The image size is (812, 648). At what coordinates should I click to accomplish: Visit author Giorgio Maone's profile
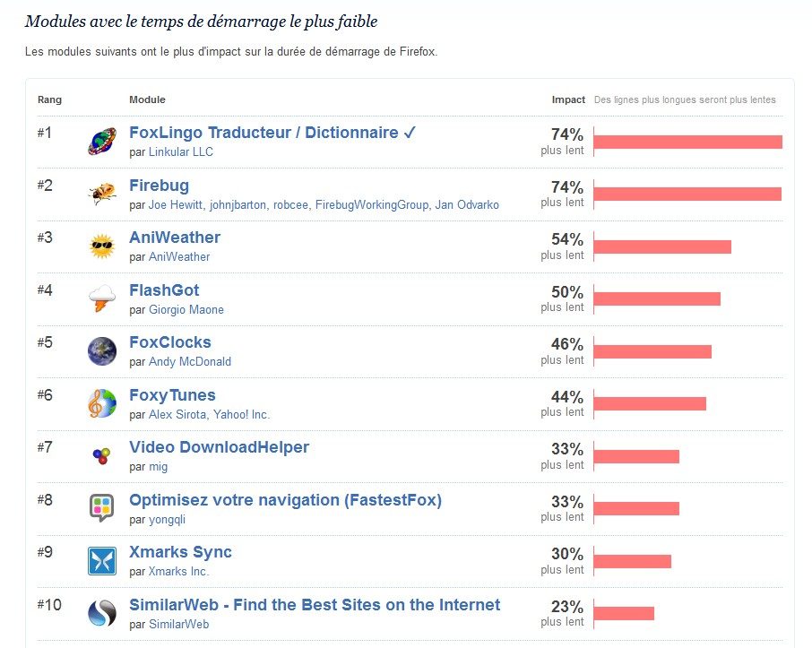[x=186, y=309]
